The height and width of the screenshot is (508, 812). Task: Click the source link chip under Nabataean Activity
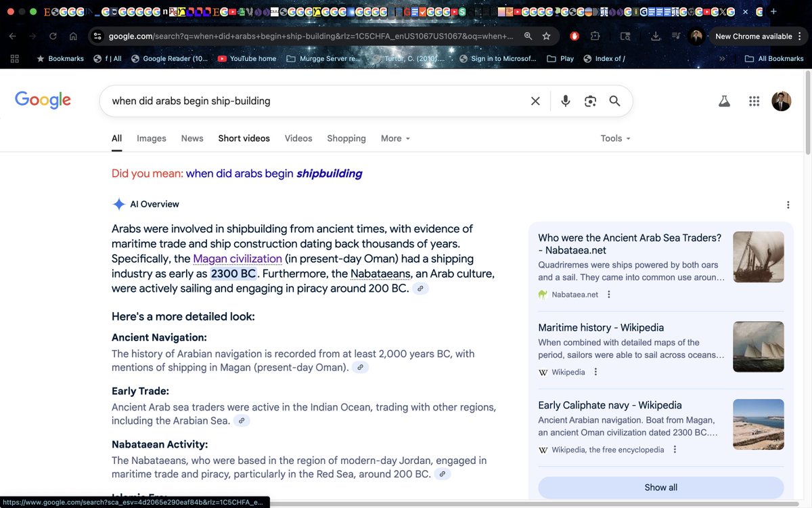coord(442,475)
